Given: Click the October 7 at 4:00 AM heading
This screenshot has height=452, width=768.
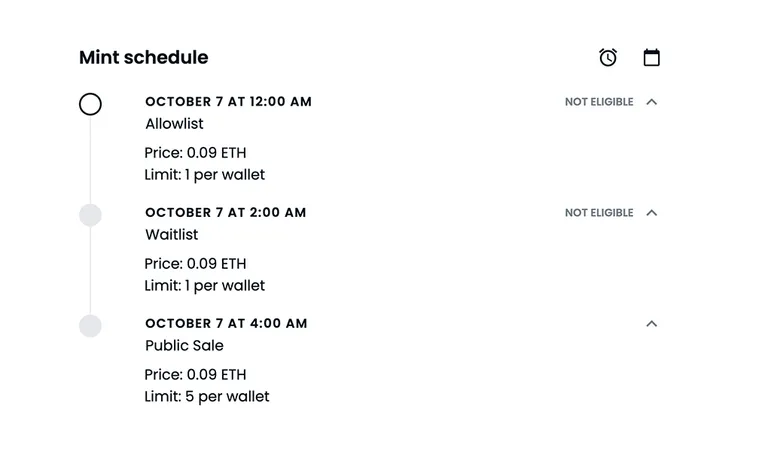Looking at the screenshot, I should pos(226,324).
